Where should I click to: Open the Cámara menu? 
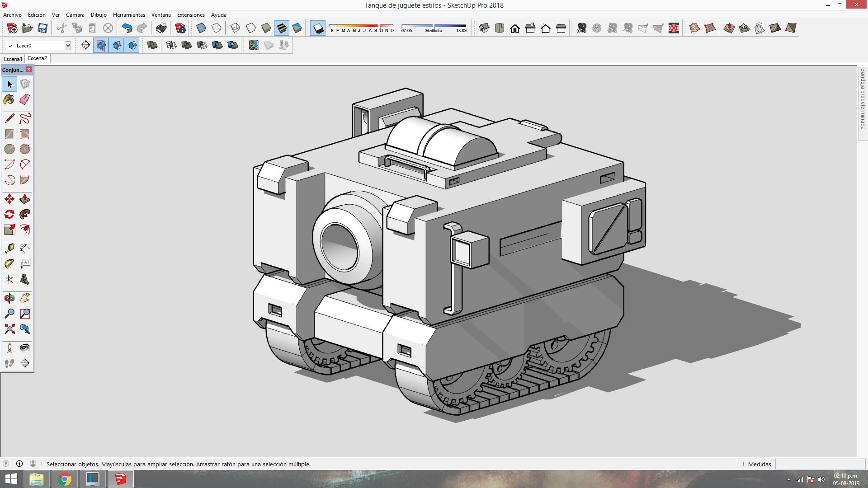tap(75, 15)
